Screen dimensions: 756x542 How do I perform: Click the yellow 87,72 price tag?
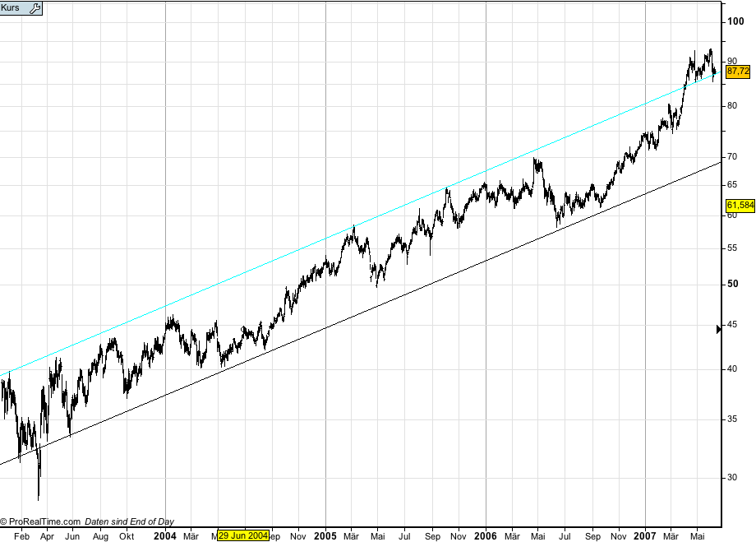(738, 72)
